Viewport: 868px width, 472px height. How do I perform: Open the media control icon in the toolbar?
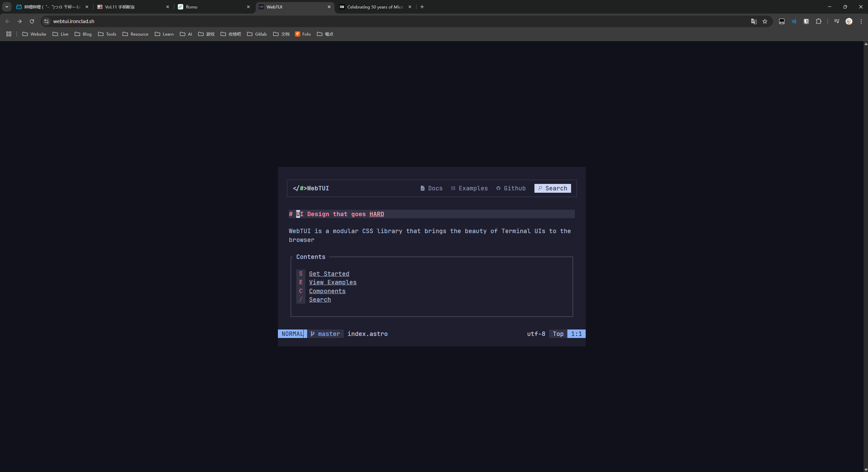tap(836, 21)
